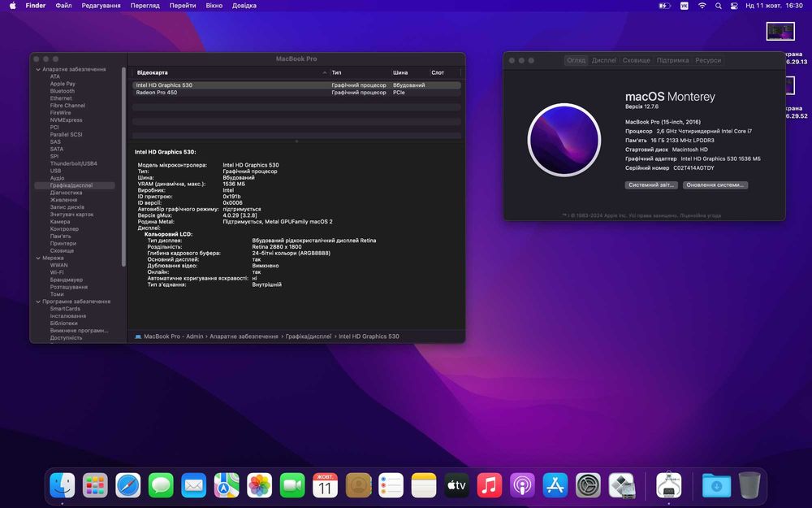Select the Огляд tab
The width and height of the screenshot is (812, 508).
pos(576,60)
